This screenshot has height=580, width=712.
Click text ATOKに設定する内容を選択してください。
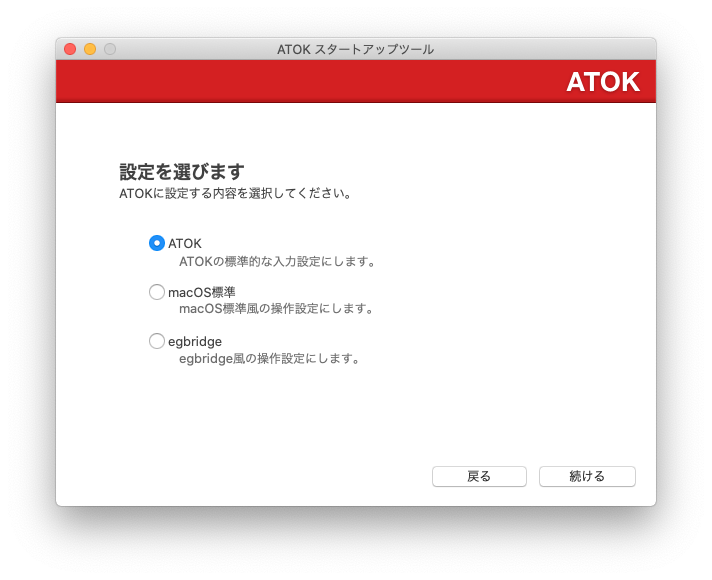pyautogui.click(x=236, y=194)
